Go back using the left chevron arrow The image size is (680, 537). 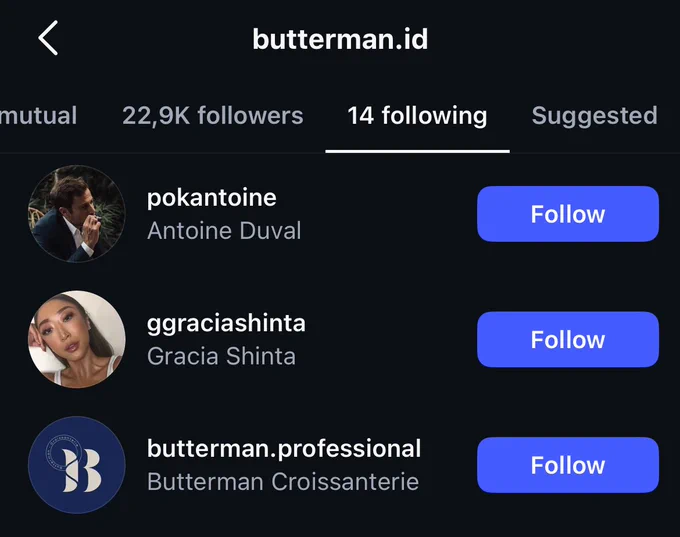point(48,38)
